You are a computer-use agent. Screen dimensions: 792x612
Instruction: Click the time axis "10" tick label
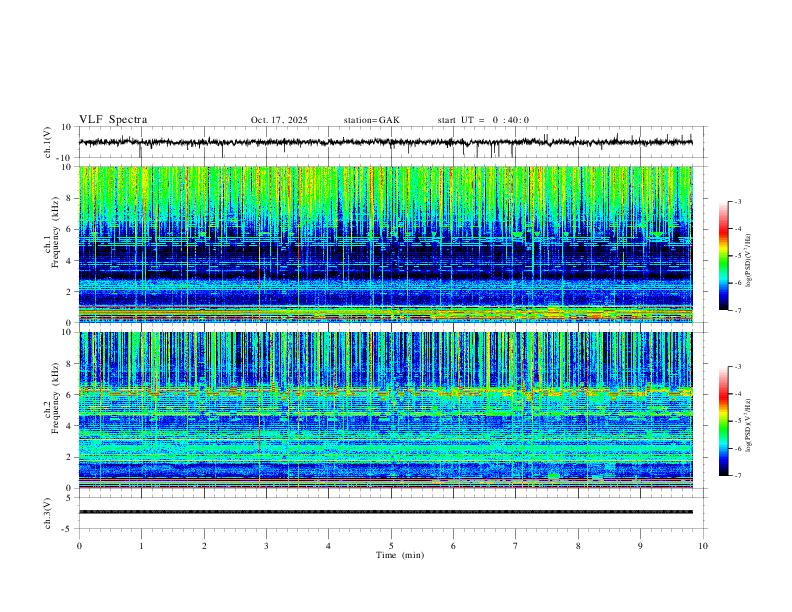[703, 546]
